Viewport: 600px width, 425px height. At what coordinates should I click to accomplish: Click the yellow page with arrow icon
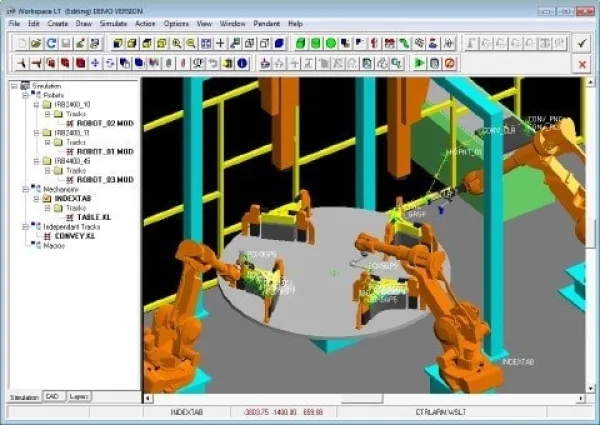click(227, 63)
